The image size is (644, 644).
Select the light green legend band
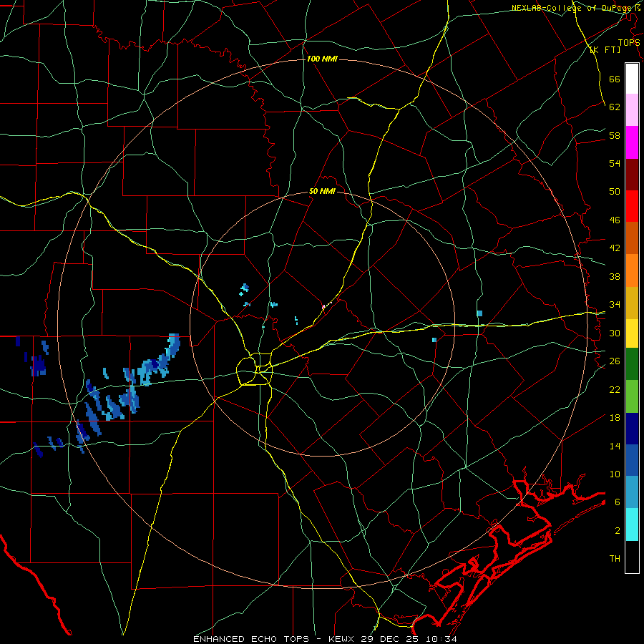point(632,396)
